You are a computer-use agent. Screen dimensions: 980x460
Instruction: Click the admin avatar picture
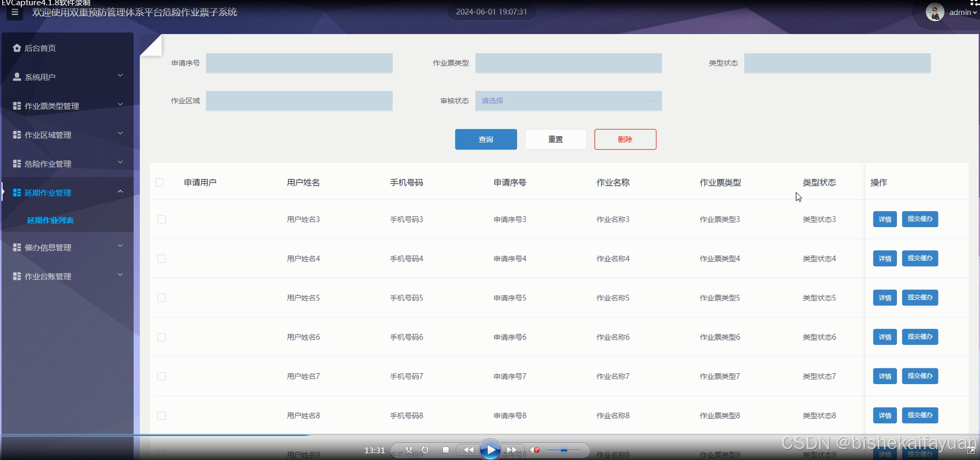(935, 12)
